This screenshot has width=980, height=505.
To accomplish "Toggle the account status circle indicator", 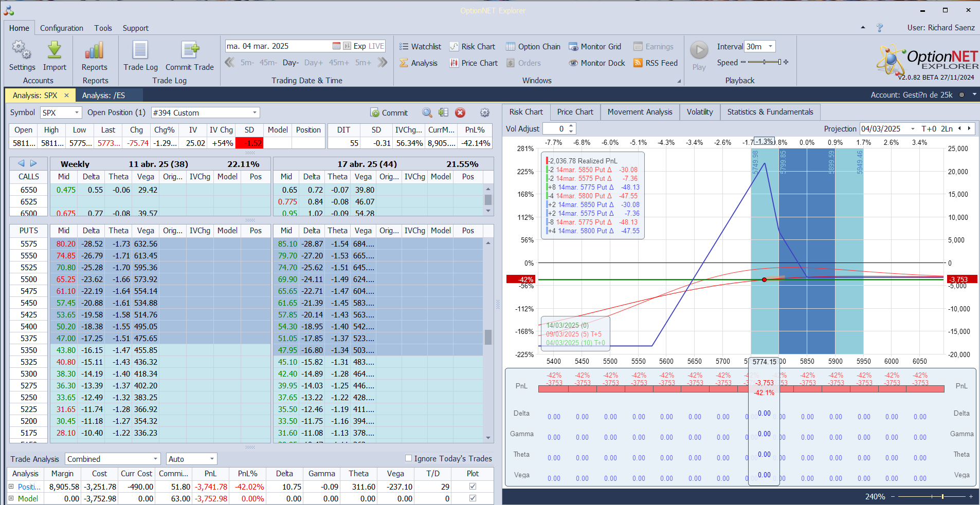I will point(961,95).
